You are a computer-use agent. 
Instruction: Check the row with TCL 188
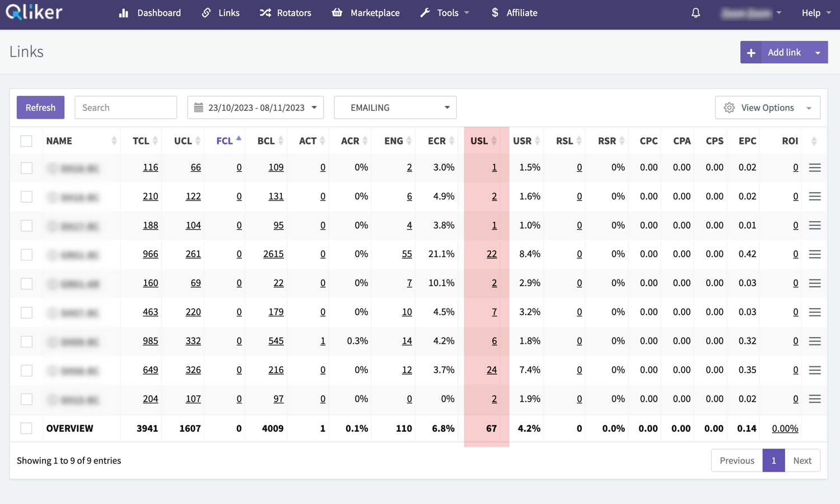(26, 226)
